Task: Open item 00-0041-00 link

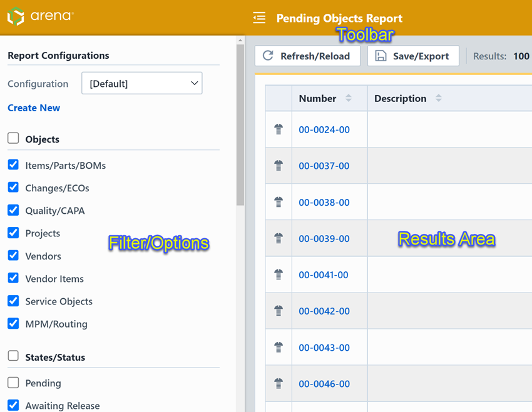Action: (324, 275)
